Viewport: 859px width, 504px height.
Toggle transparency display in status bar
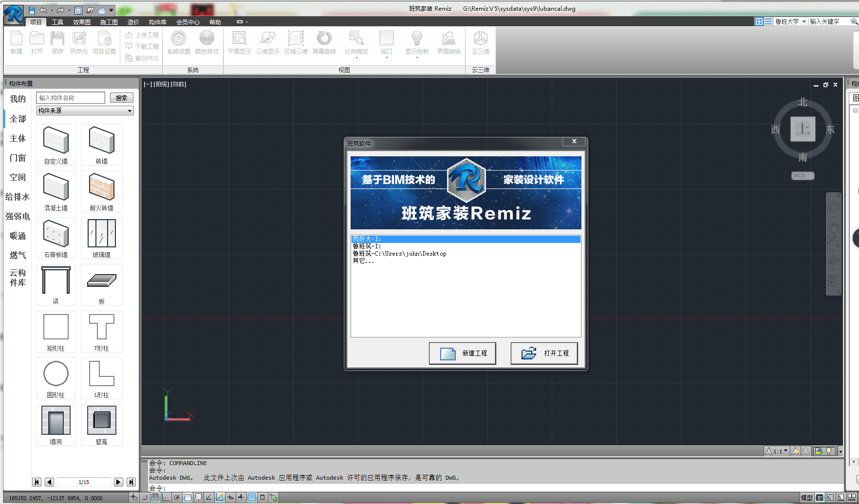pos(252,497)
